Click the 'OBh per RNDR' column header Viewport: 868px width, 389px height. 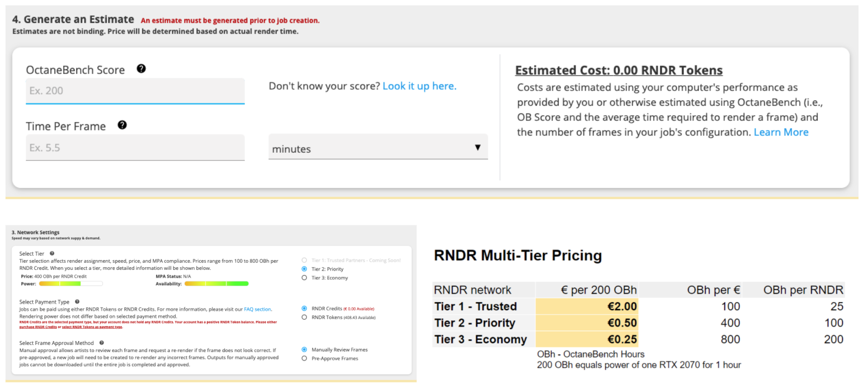pos(803,290)
